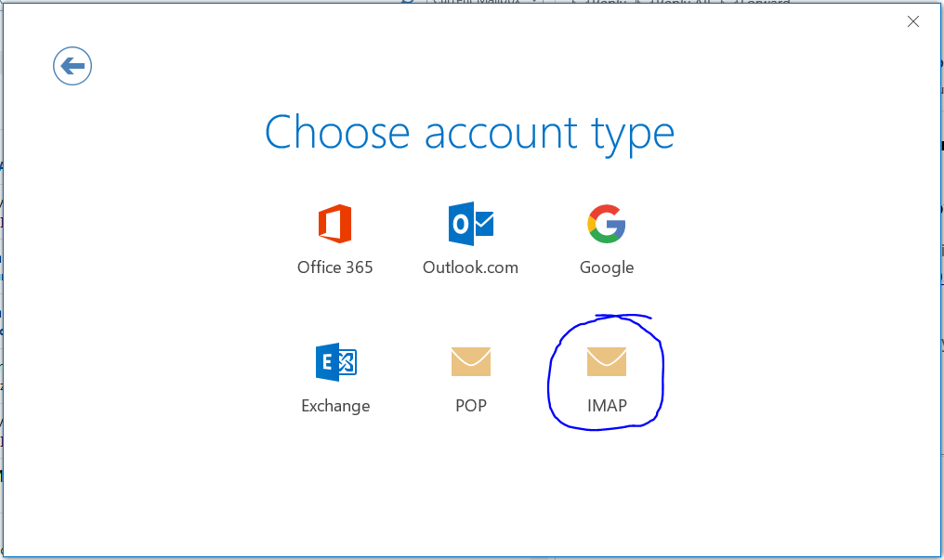Click the "Office 365" text label
Screen dimensions: 944x560
(334, 267)
